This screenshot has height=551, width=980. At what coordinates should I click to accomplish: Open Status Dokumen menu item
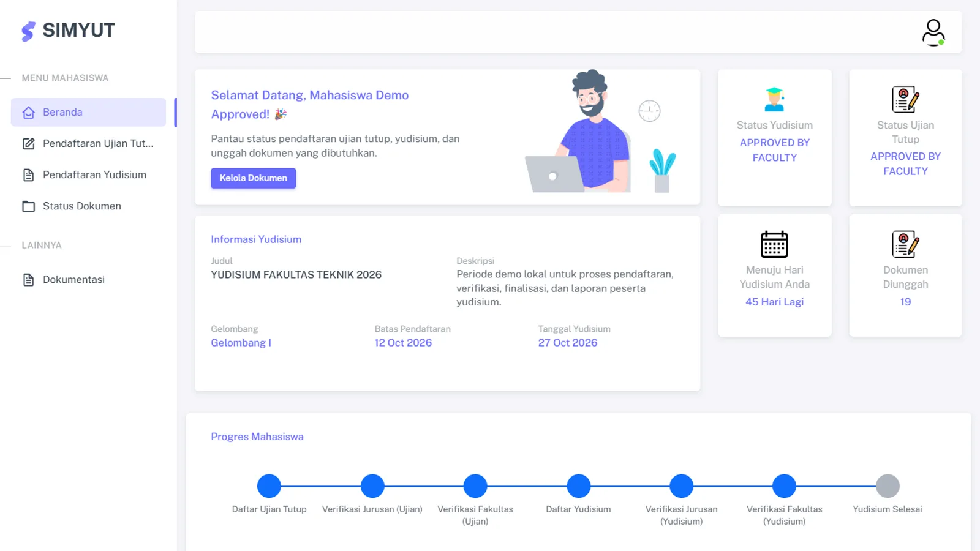coord(88,206)
